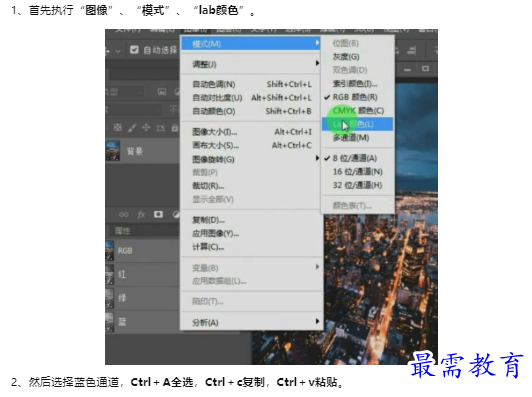Open the layer blend mode dropdown
532x397 pixels.
pos(133,109)
